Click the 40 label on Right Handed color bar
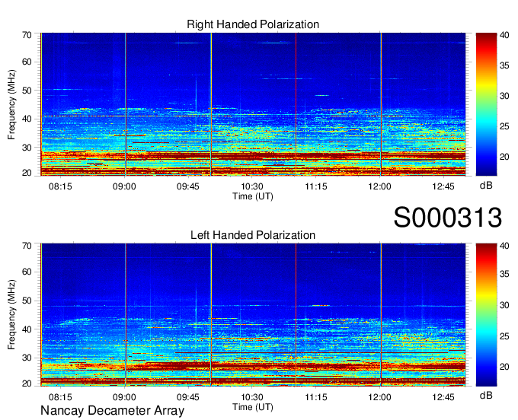This screenshot has width=518, height=420. coord(504,35)
